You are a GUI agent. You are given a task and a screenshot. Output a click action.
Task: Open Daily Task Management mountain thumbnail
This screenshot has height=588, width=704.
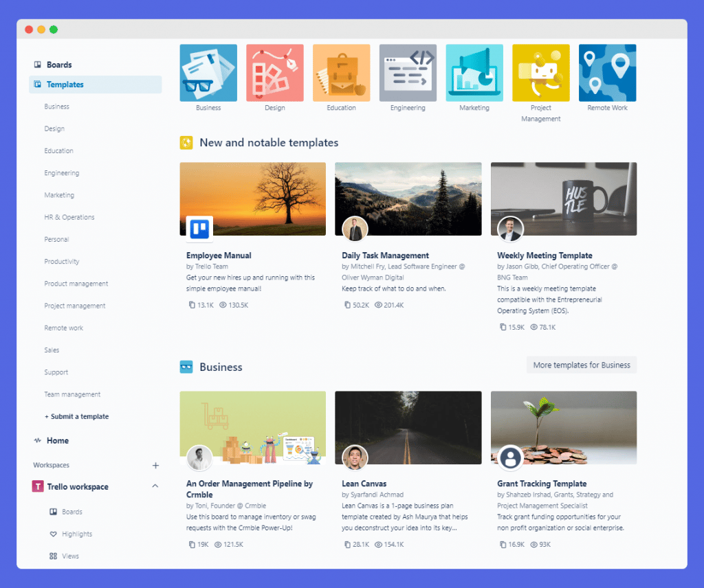[x=408, y=199]
